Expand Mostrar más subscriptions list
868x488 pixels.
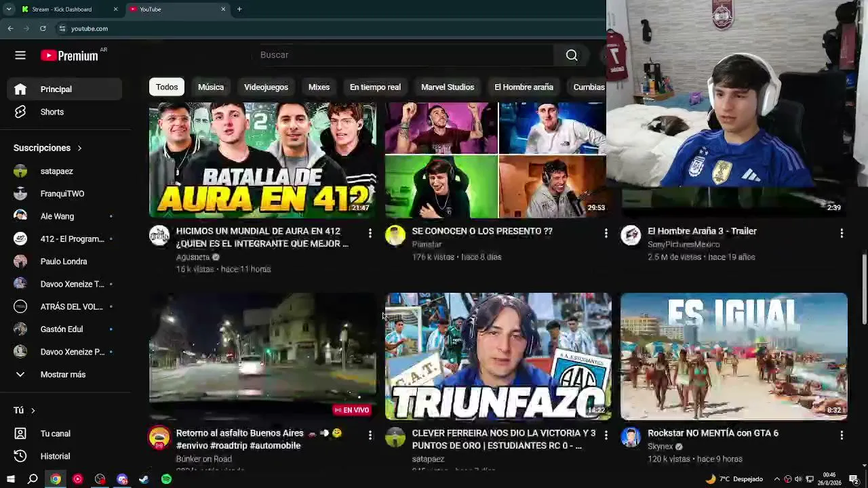click(65, 374)
